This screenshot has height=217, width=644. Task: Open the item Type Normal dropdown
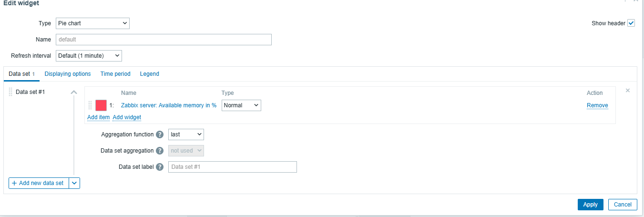tap(241, 105)
